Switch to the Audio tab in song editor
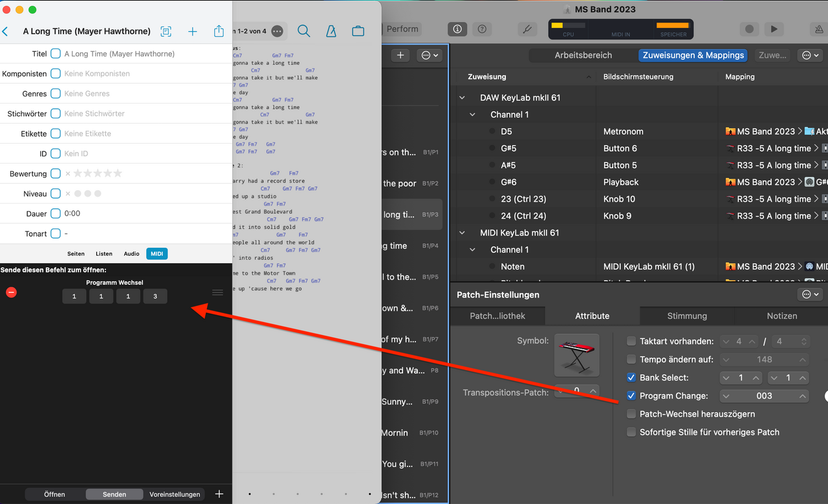The width and height of the screenshot is (828, 504). [131, 254]
